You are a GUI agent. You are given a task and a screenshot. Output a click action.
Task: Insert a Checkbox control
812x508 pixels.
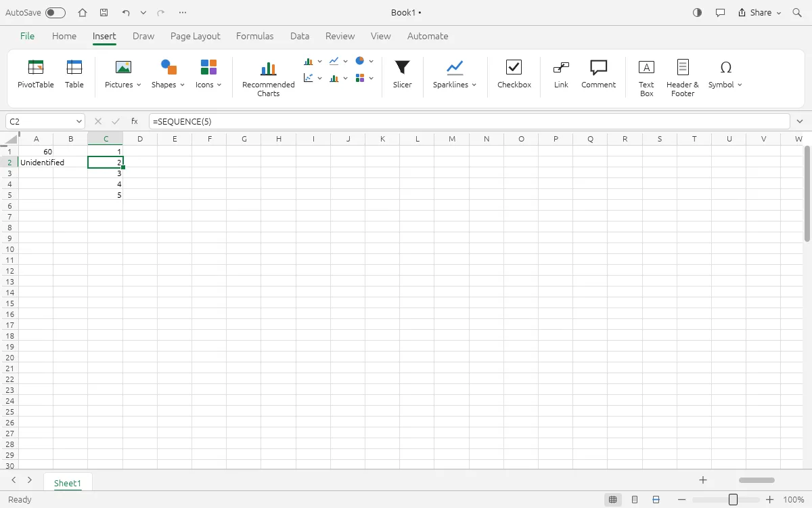point(514,75)
